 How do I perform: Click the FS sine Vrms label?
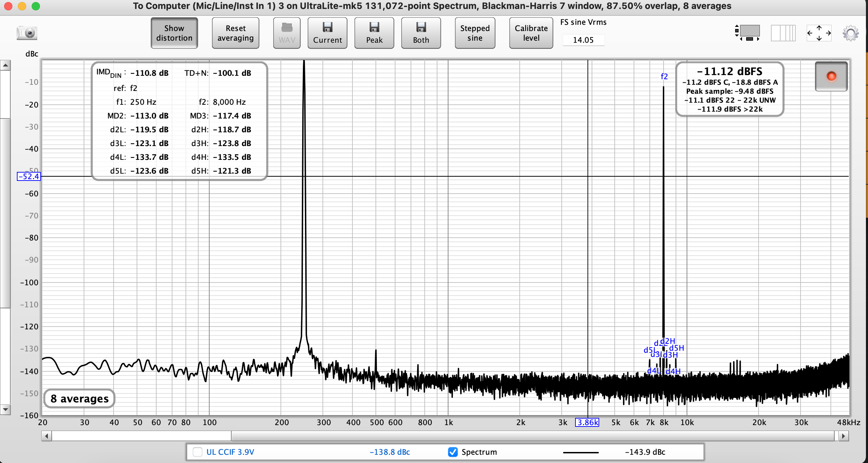point(583,22)
